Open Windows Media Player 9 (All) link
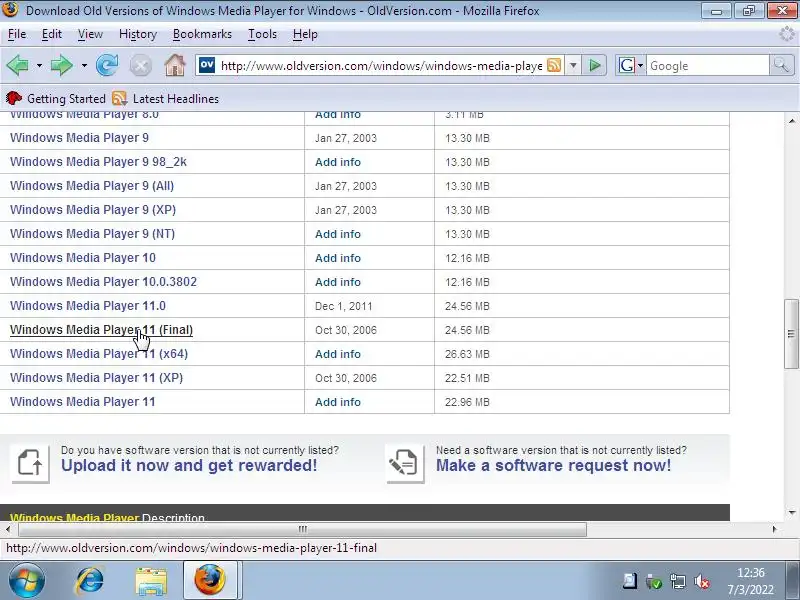Viewport: 800px width, 600px height. pos(92,186)
